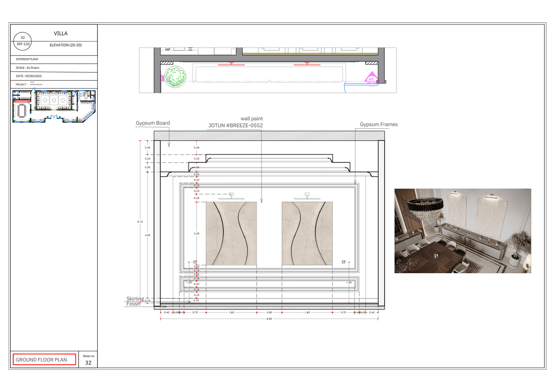The image size is (555, 392).
Task: Click the Gypsum Frames annotation text
Action: [379, 124]
